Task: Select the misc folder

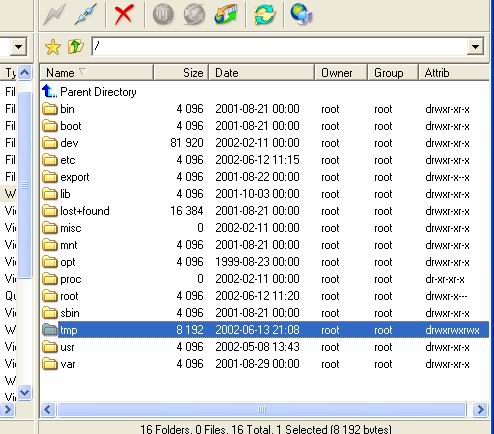Action: [265, 228]
